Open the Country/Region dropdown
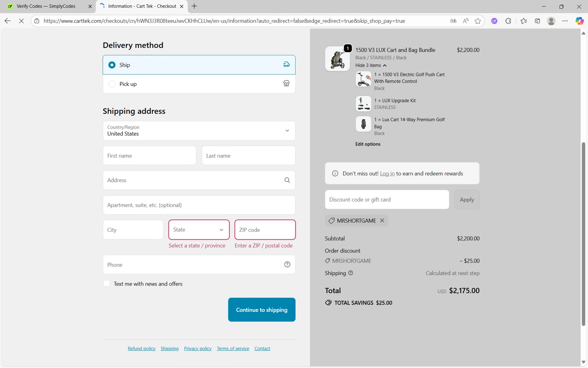 tap(199, 131)
